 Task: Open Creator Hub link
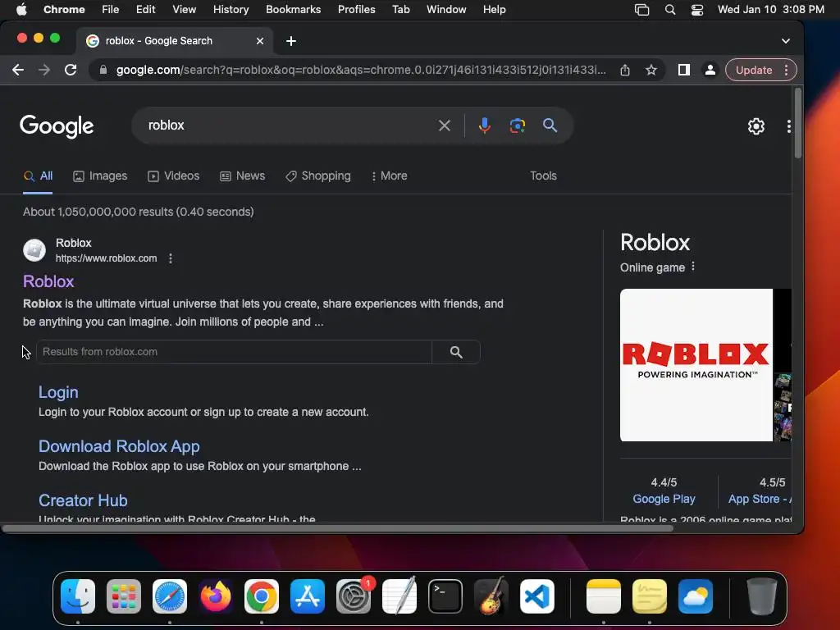click(83, 501)
